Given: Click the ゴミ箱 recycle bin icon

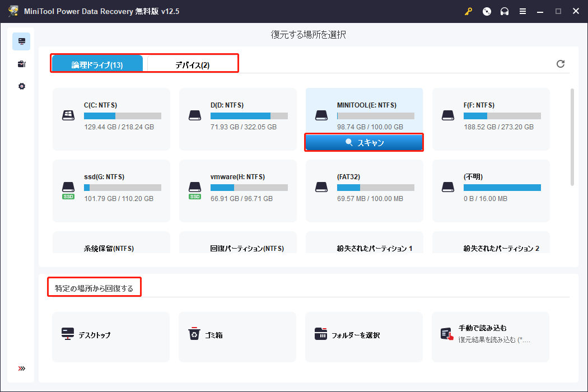Looking at the screenshot, I should (194, 334).
